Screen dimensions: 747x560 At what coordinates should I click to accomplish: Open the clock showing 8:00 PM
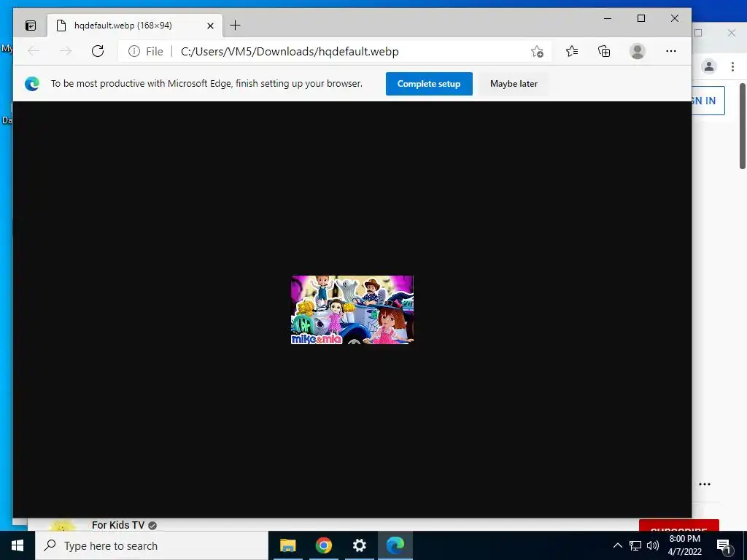(x=684, y=545)
